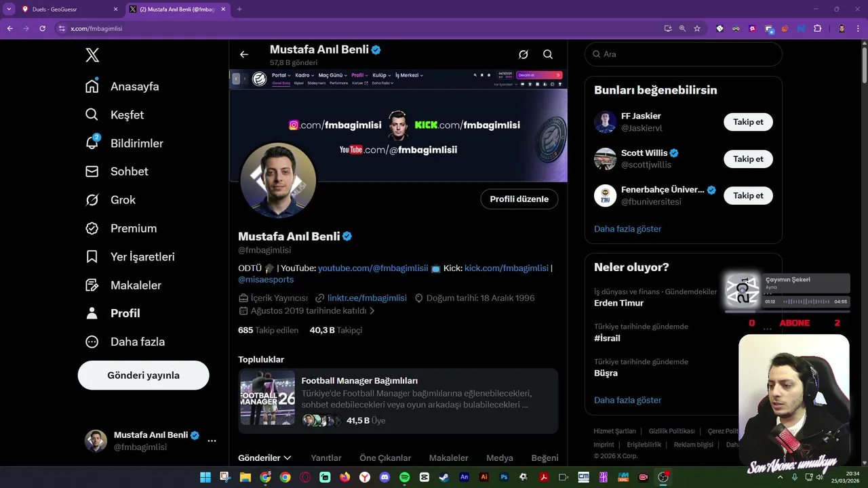Screen dimensions: 868x488
Task: Open linktr.ee/fmbagimlisi link
Action: (x=367, y=298)
